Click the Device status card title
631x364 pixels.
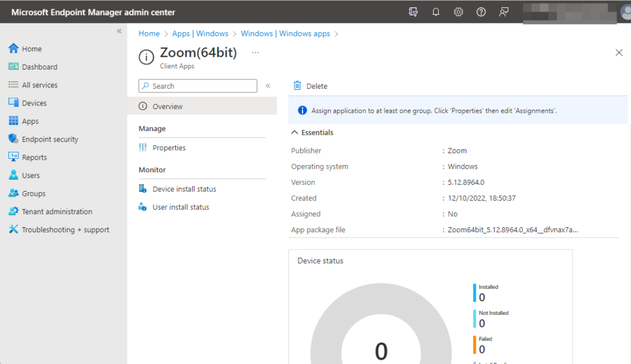(320, 261)
